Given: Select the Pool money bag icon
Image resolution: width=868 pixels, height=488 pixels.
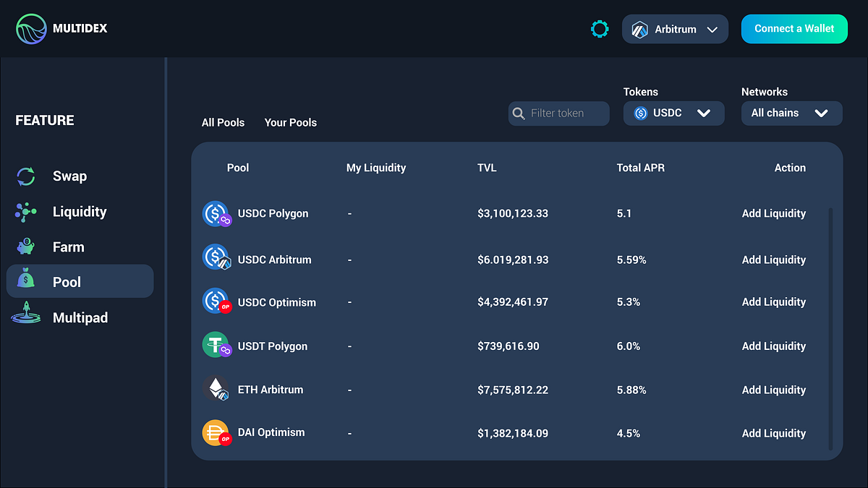Looking at the screenshot, I should point(25,281).
